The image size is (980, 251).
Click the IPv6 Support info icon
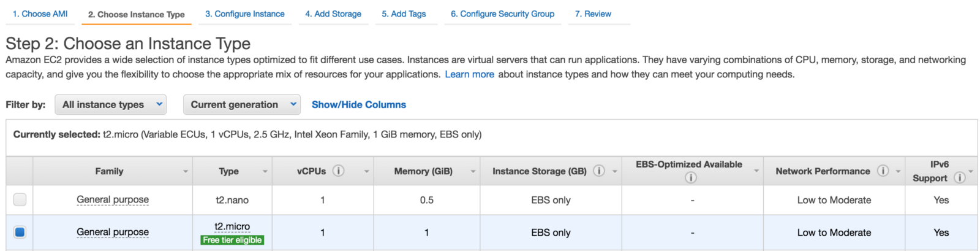pos(960,177)
